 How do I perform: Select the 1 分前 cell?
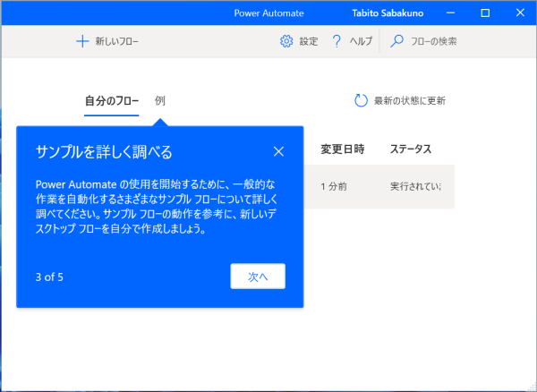click(x=334, y=186)
